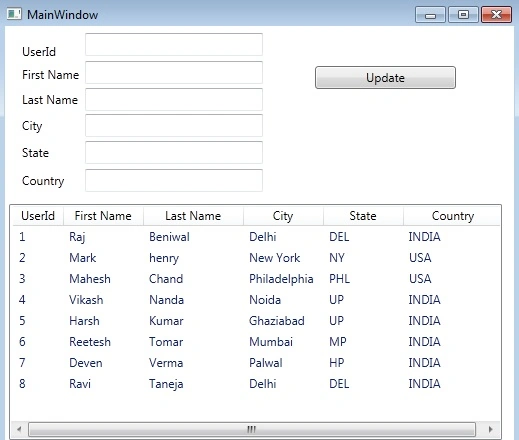
Task: Sort by First Name column header
Action: pyautogui.click(x=103, y=216)
